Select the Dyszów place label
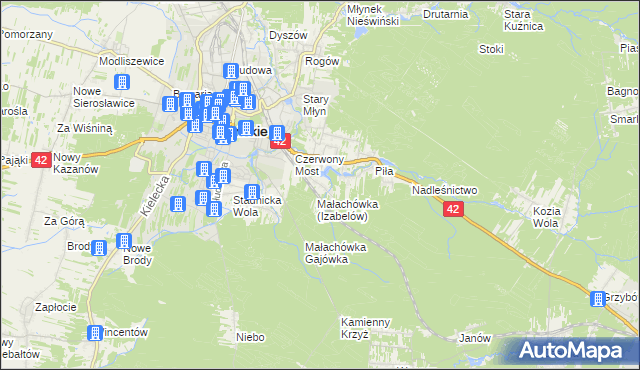The height and width of the screenshot is (370, 640). (x=288, y=35)
